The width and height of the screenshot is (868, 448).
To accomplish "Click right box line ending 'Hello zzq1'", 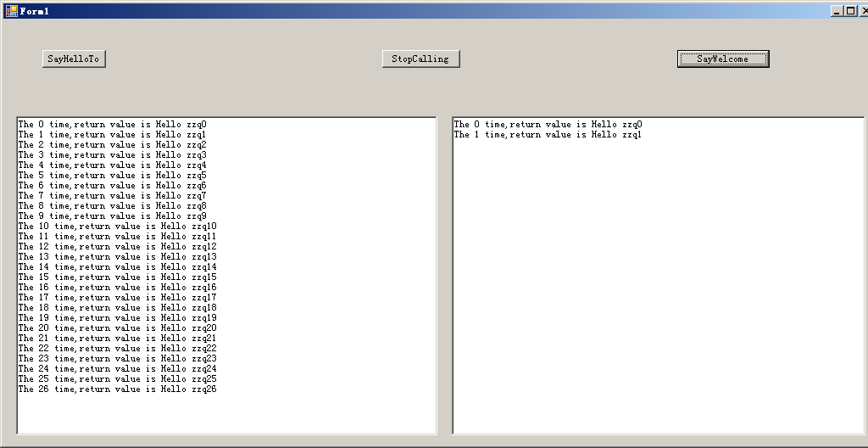I will pyautogui.click(x=548, y=134).
